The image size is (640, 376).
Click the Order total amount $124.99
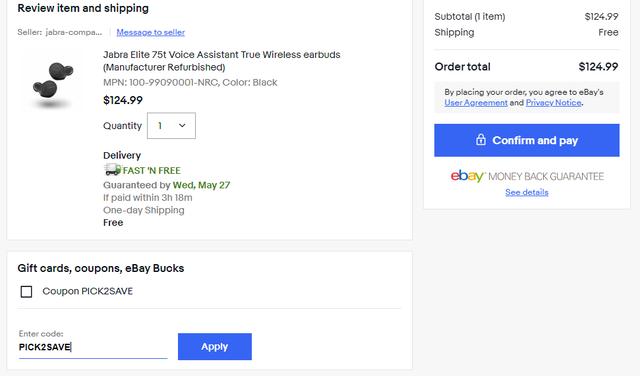click(x=598, y=67)
